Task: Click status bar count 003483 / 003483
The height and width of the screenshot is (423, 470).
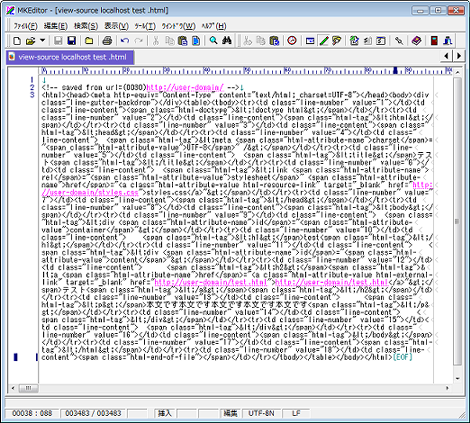Action: click(93, 413)
